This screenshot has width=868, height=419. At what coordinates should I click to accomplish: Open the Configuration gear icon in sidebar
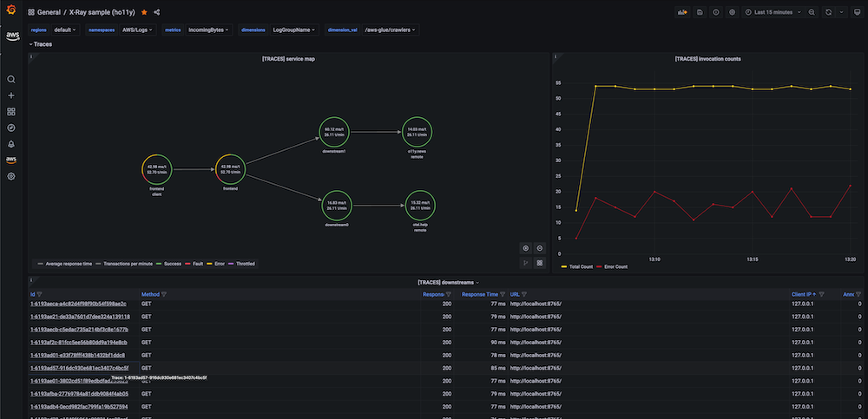pos(11,176)
